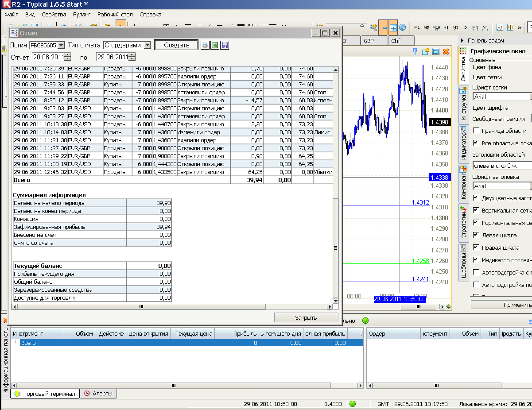Viewport: 532px width, 410px height.
Task: Uncheck the 'Левая шкала' option
Action: pos(476,235)
